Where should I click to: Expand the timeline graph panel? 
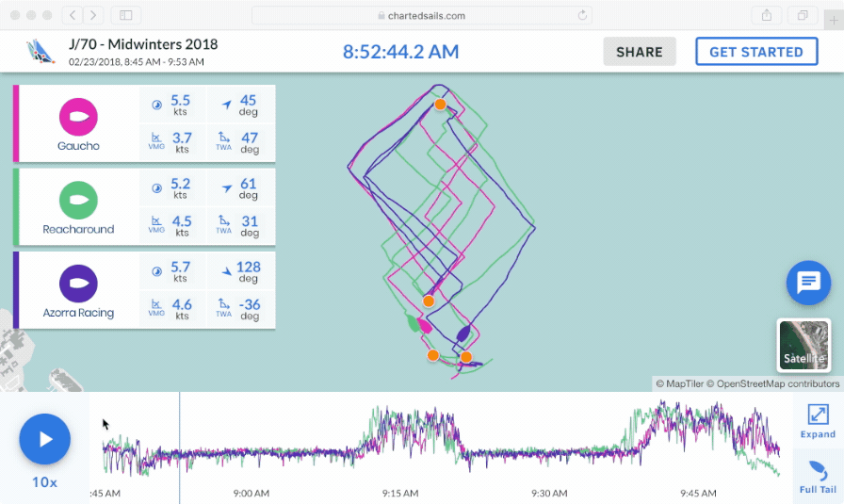[x=817, y=421]
